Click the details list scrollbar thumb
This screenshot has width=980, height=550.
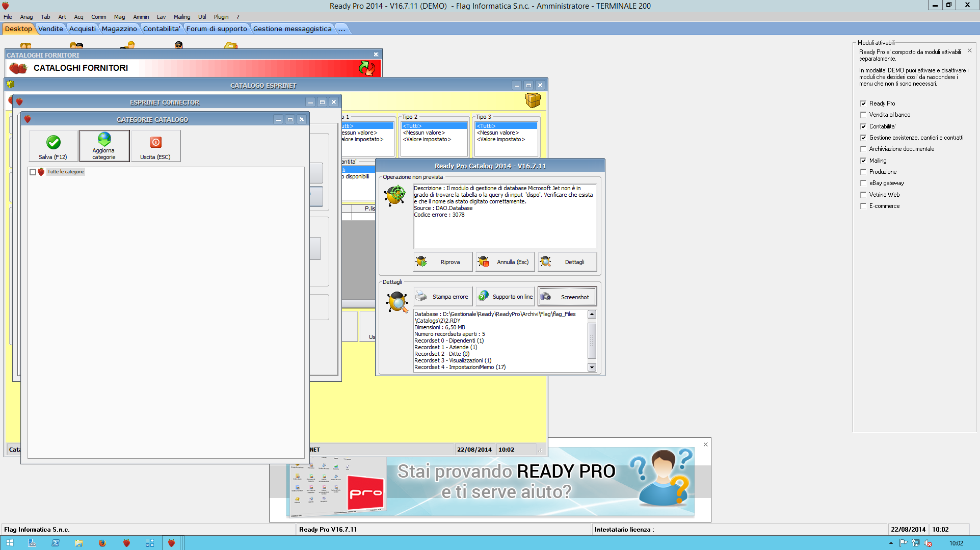(592, 340)
